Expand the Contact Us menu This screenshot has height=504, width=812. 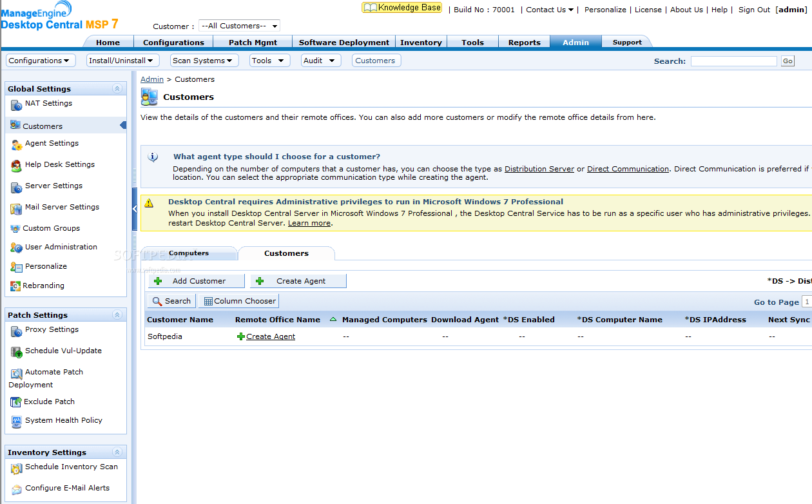pyautogui.click(x=550, y=10)
